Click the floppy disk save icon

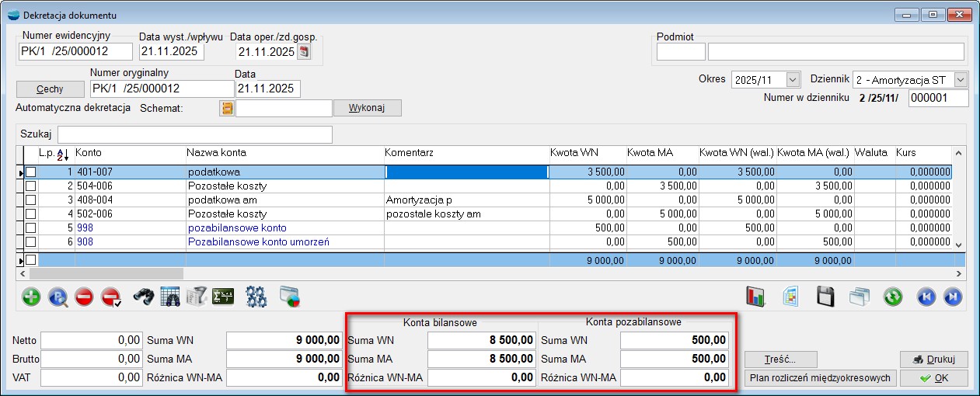coord(825,297)
